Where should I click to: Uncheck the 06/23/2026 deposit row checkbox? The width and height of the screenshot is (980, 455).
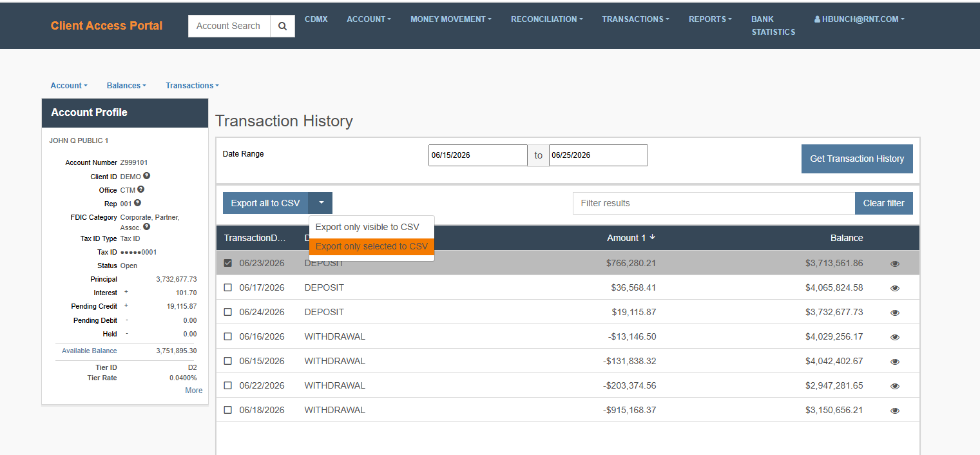click(x=228, y=263)
